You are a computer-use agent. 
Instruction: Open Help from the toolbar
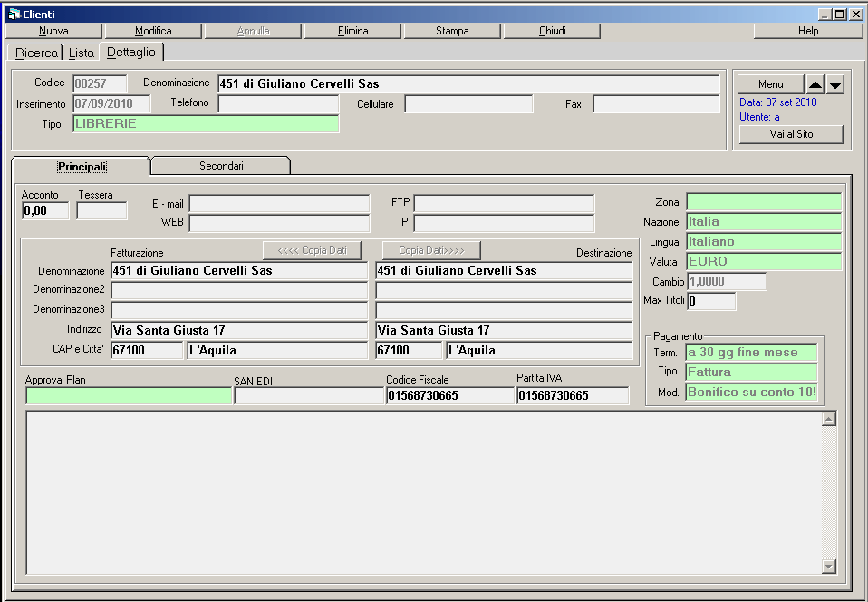[807, 31]
